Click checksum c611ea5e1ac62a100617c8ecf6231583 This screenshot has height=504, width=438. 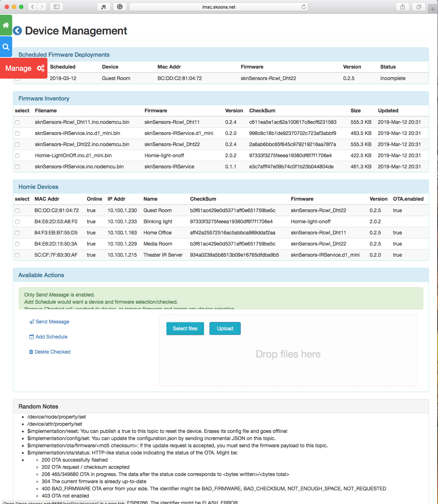[293, 122]
